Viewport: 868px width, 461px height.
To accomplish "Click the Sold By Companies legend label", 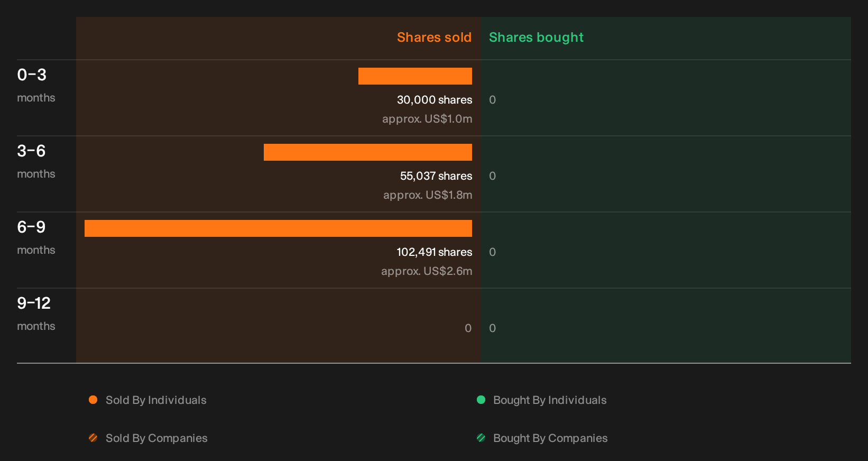I will 156,438.
